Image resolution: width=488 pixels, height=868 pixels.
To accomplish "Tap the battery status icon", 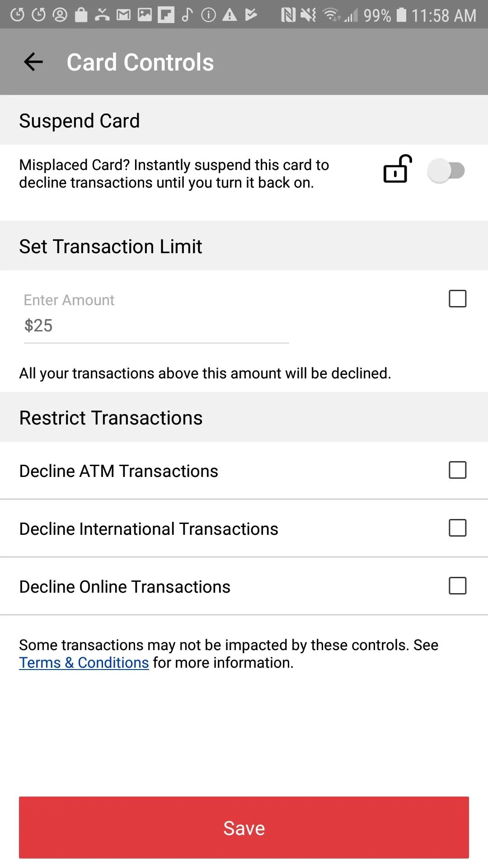I will [401, 15].
